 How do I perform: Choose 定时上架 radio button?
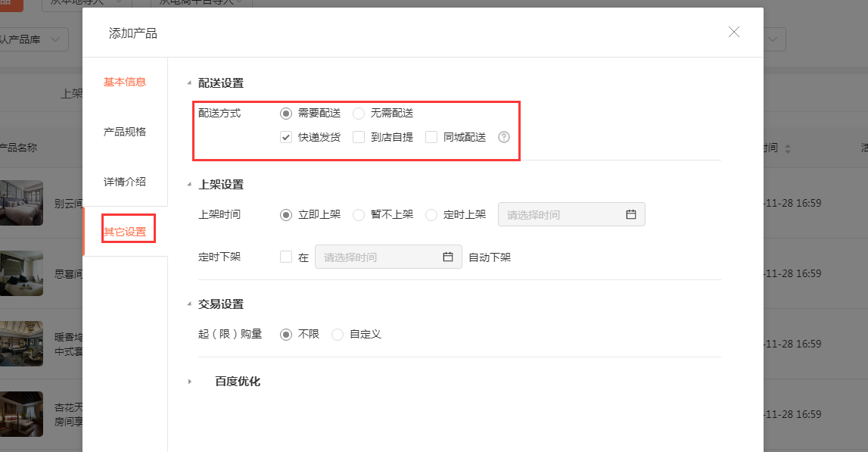[431, 215]
